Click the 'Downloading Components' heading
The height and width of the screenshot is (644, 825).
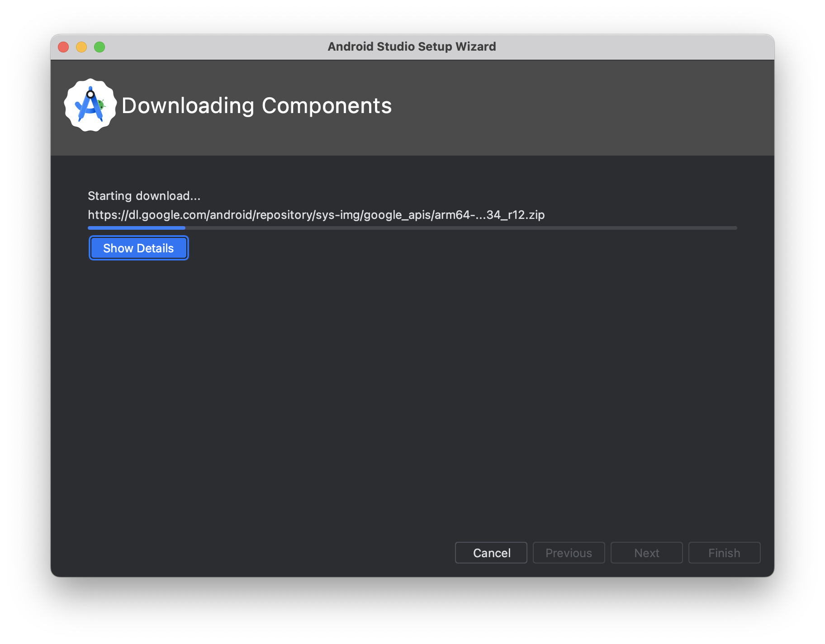coord(256,105)
